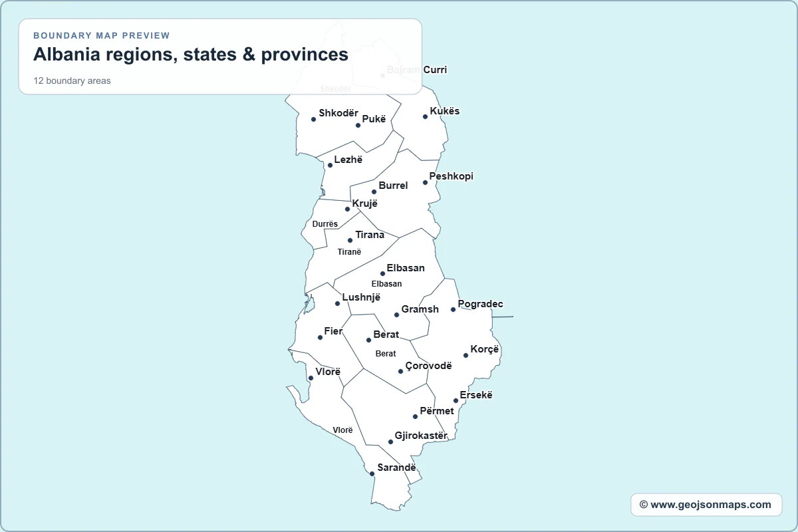798x532 pixels.
Task: Click the Gjirokastër city marker dot
Action: point(390,442)
